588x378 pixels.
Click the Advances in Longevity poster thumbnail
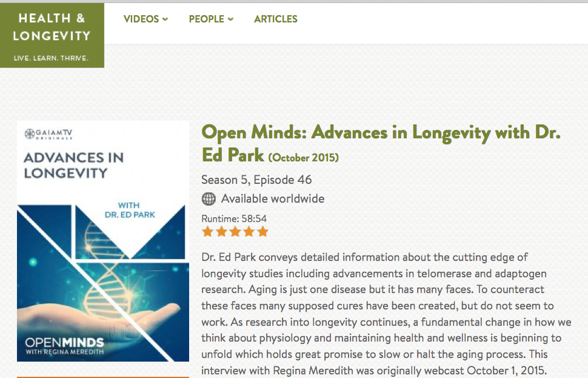103,241
